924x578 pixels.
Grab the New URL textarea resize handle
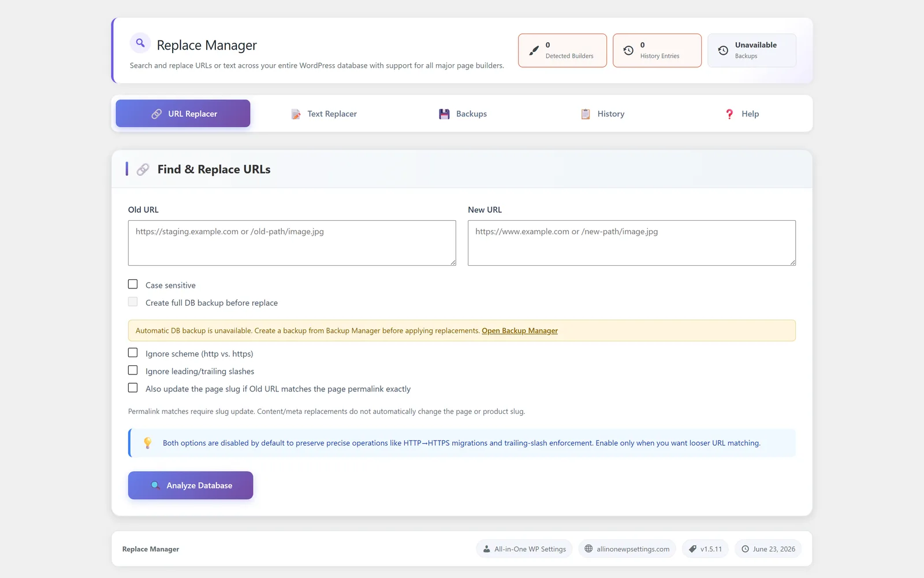click(x=792, y=262)
